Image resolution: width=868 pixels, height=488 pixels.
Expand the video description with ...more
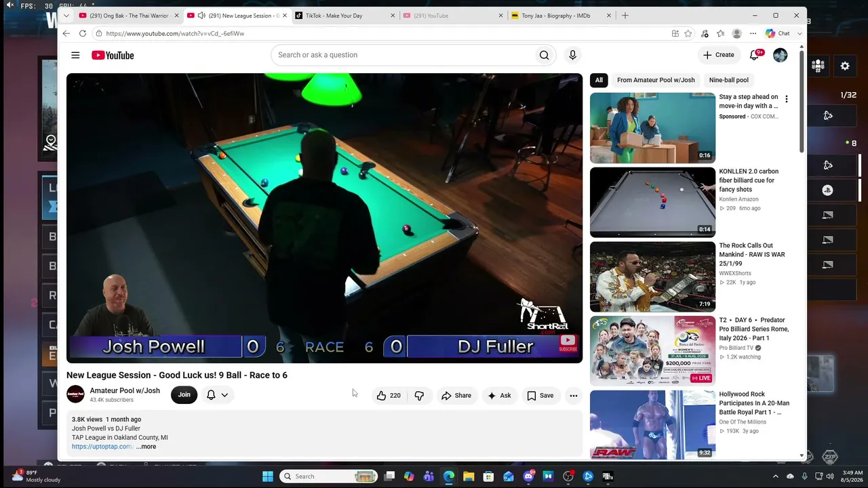click(146, 447)
